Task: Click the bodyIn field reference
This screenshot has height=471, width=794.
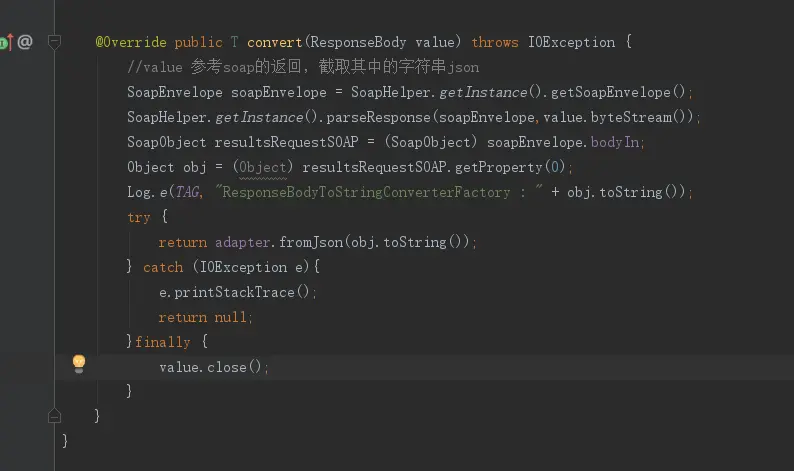Action: pyautogui.click(x=615, y=142)
